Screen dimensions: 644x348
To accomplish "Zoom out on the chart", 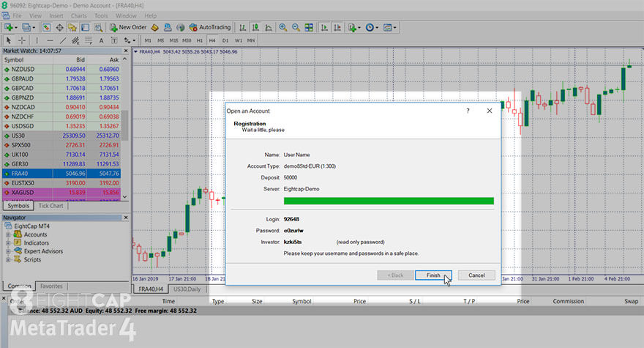I will (296, 28).
